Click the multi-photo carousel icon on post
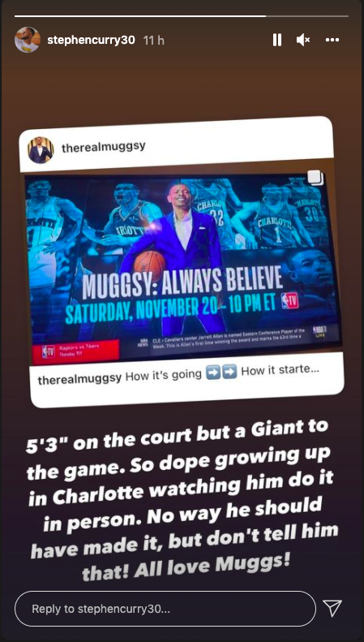Image resolution: width=364 pixels, height=642 pixels. click(315, 178)
